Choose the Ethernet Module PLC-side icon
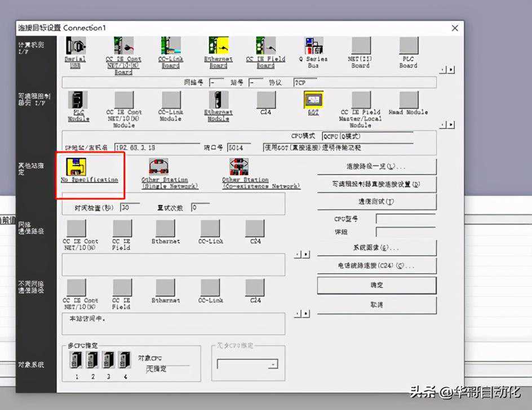The image size is (532, 410). point(218,100)
